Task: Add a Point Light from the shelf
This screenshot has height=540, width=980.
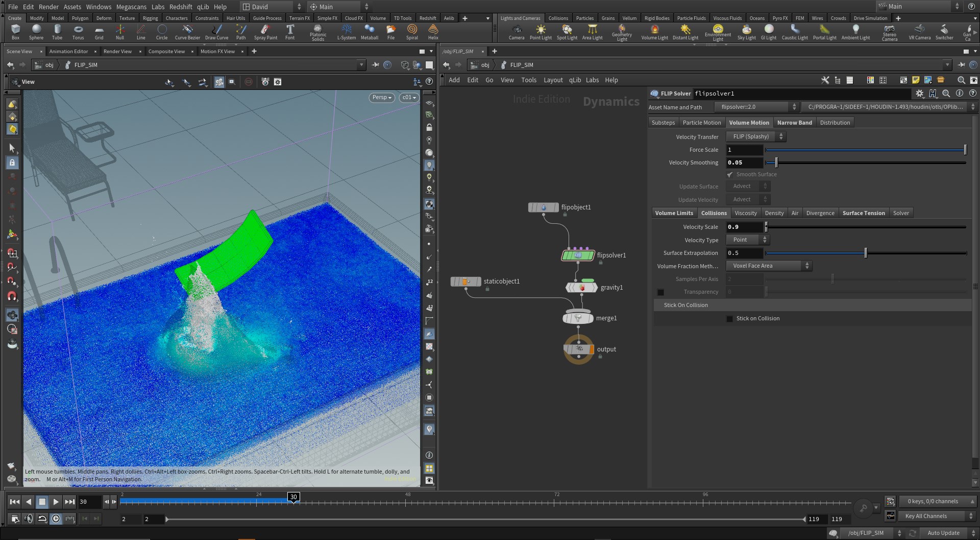Action: click(x=541, y=32)
